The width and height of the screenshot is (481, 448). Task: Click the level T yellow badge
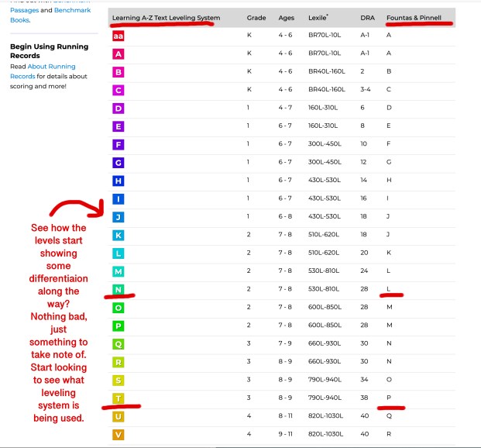[118, 398]
